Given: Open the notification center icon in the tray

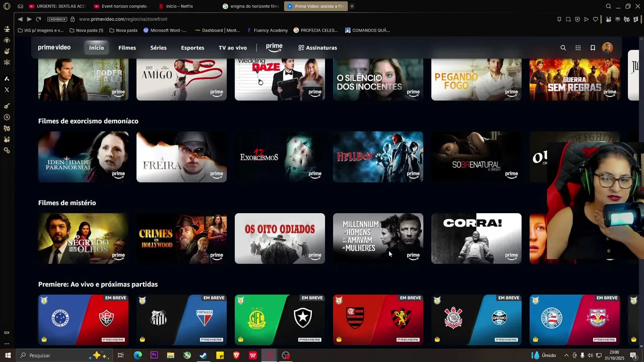Looking at the screenshot, I should [634, 355].
